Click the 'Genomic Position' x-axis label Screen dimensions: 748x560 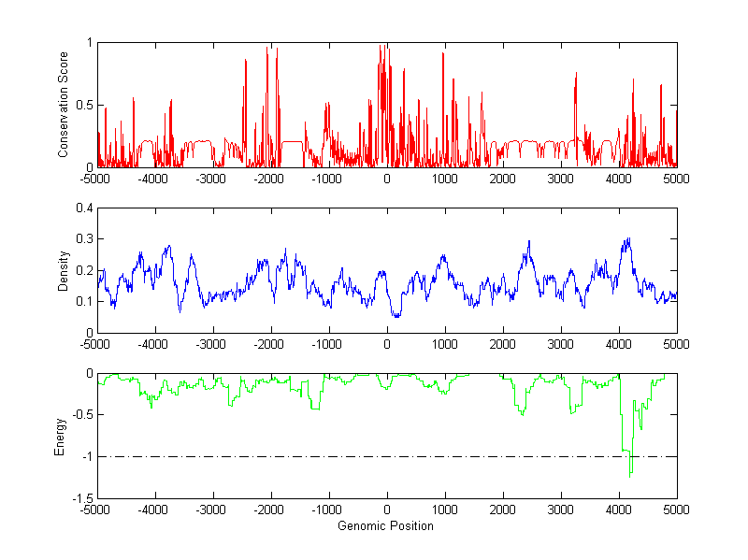[387, 526]
